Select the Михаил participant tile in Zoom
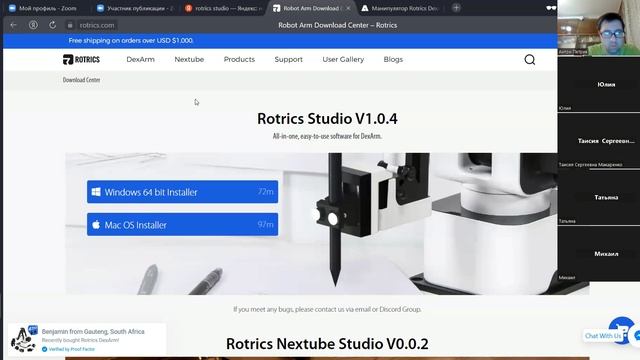Viewport: 640px width, 360px height. 599,253
